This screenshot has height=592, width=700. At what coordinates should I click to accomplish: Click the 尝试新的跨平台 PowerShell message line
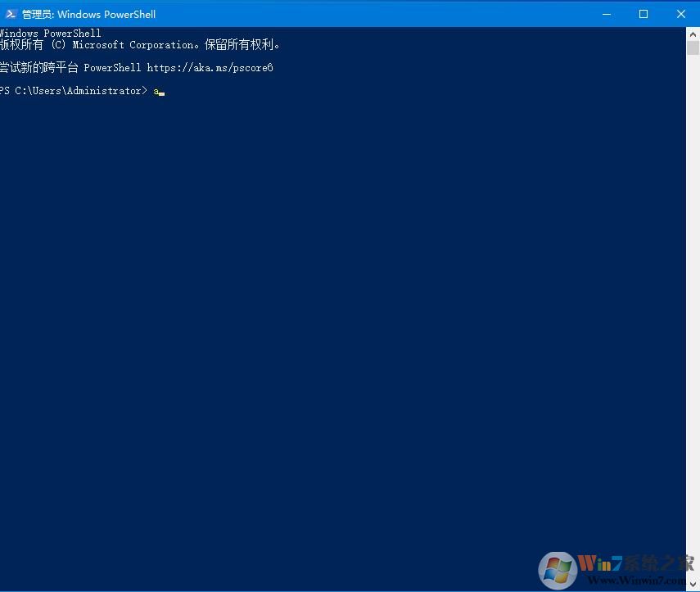pos(137,67)
